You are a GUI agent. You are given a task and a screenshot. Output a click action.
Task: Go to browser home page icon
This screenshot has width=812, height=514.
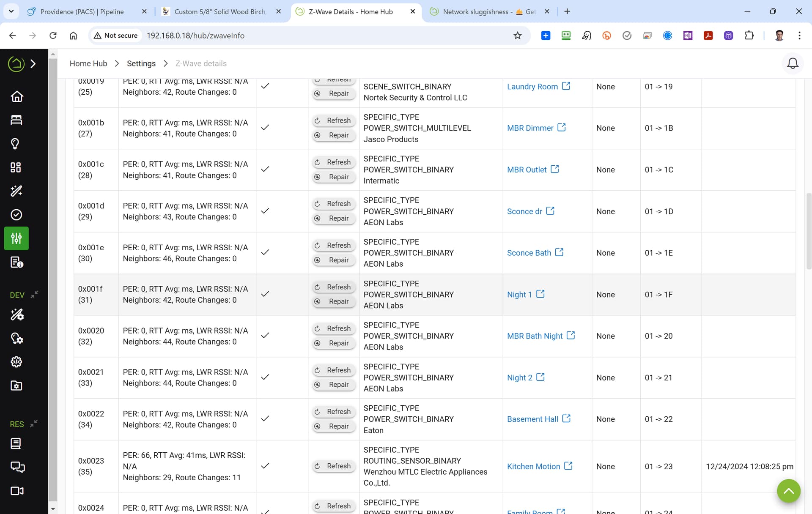pyautogui.click(x=73, y=36)
